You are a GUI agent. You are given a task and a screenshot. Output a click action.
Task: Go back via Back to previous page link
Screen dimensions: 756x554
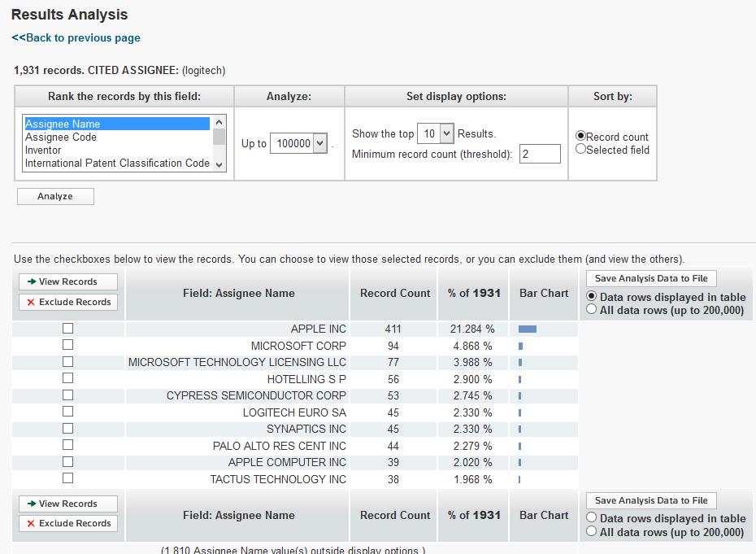[76, 37]
